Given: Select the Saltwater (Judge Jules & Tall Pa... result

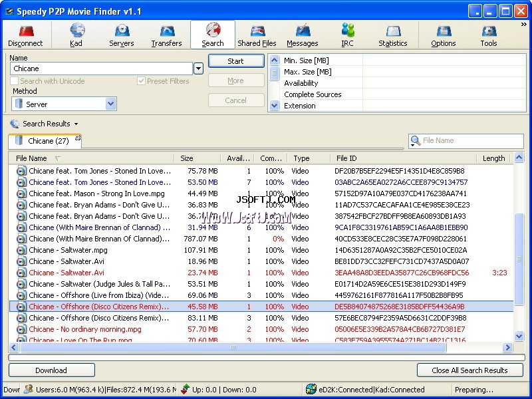Looking at the screenshot, I should pos(261,284).
